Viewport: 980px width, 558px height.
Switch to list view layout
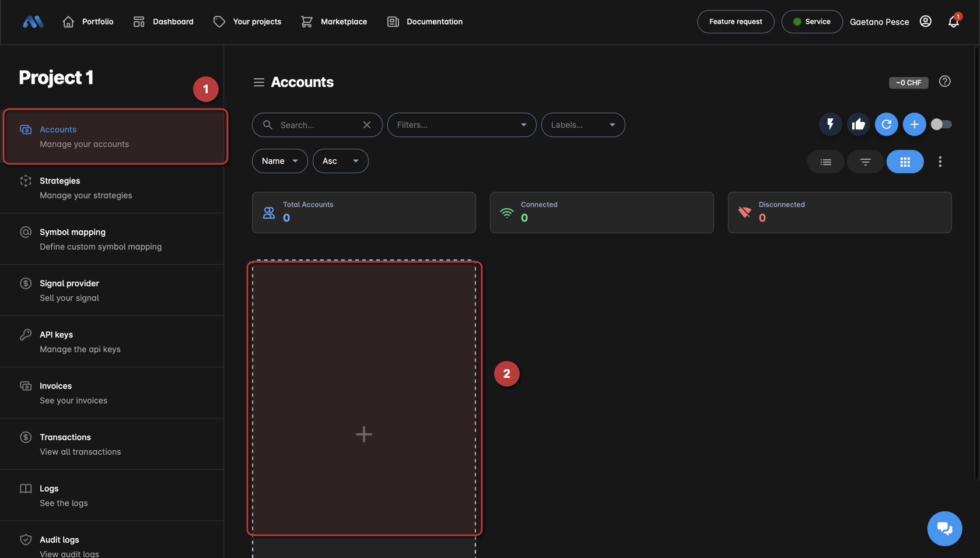[825, 162]
